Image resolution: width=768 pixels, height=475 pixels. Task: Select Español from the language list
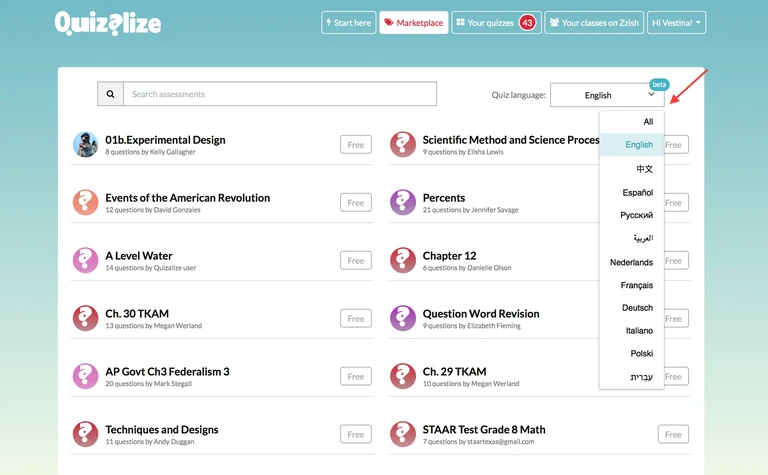tap(637, 192)
